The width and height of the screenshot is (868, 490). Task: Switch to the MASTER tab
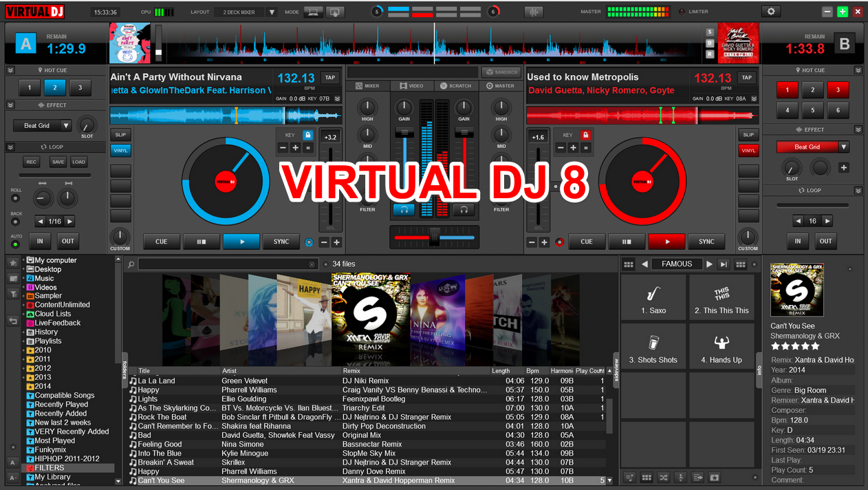point(501,86)
